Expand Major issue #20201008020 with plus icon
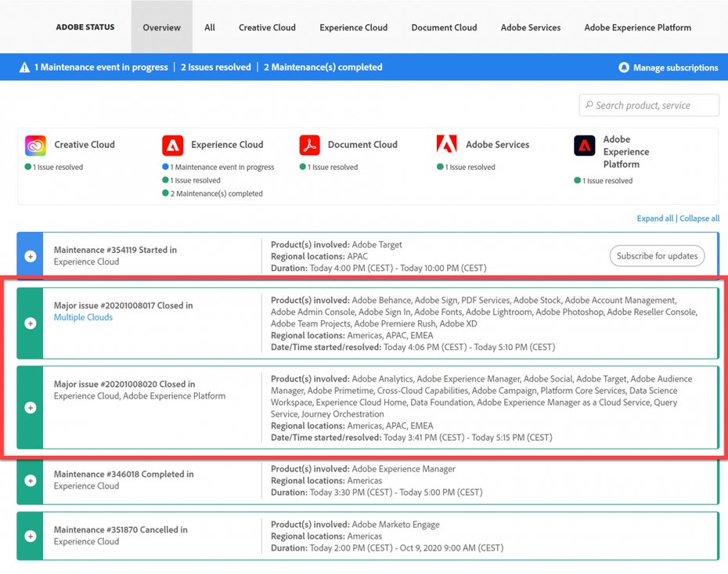 pyautogui.click(x=31, y=408)
